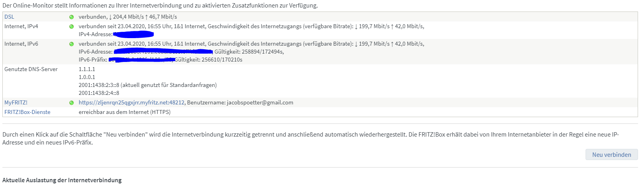Image resolution: width=644 pixels, height=187 pixels.
Task: Click the Benutzername email address text
Action: (260, 102)
